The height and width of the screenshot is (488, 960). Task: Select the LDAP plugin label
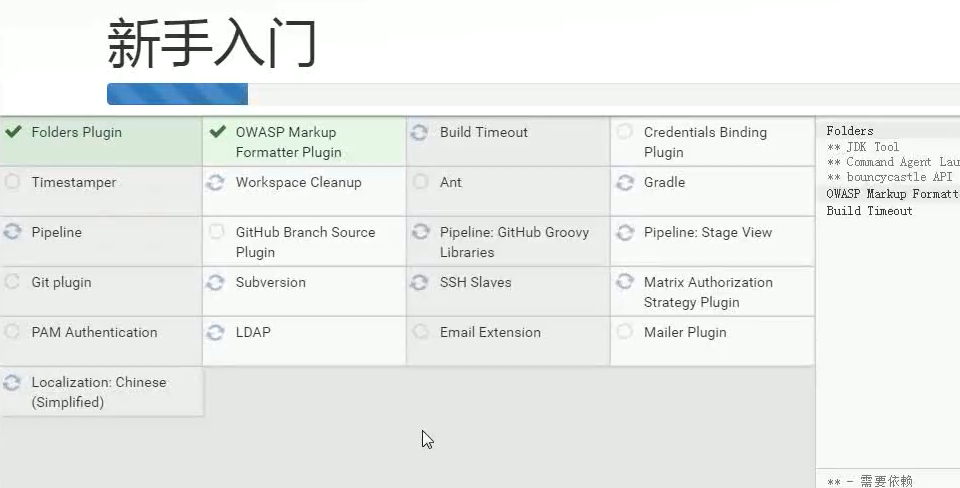[253, 332]
